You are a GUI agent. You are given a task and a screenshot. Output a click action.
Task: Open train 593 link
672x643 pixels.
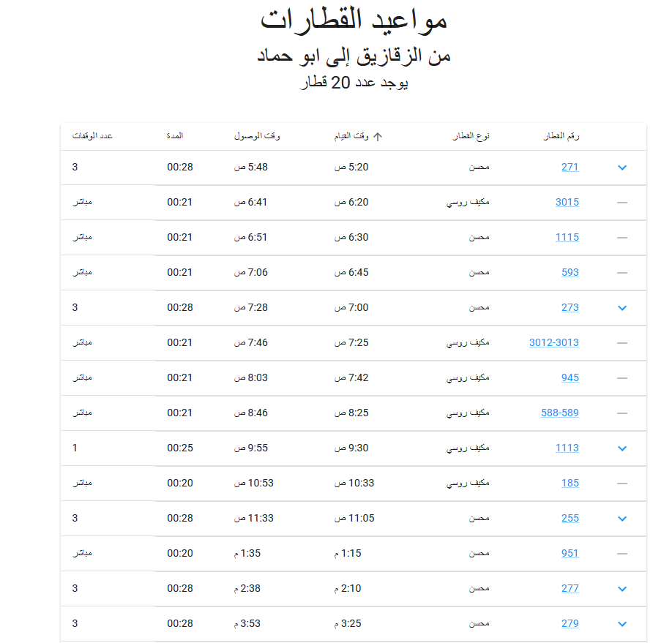point(570,272)
